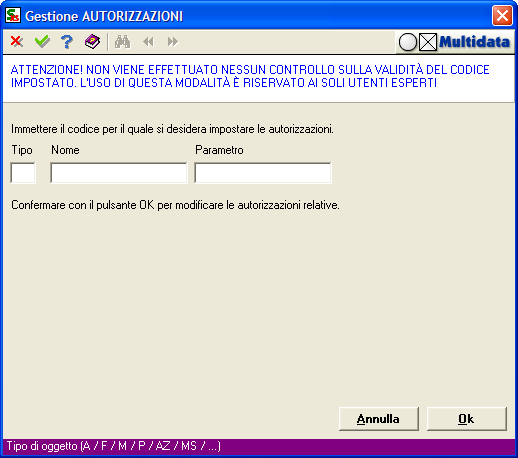
Task: Click the blue ATTENZIONE warning text
Action: pyautogui.click(x=250, y=76)
